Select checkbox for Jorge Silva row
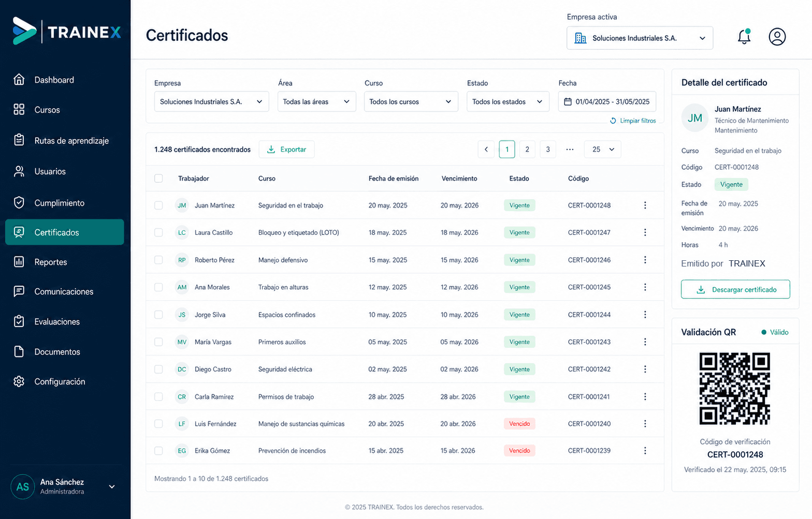This screenshot has height=519, width=812. [x=158, y=315]
